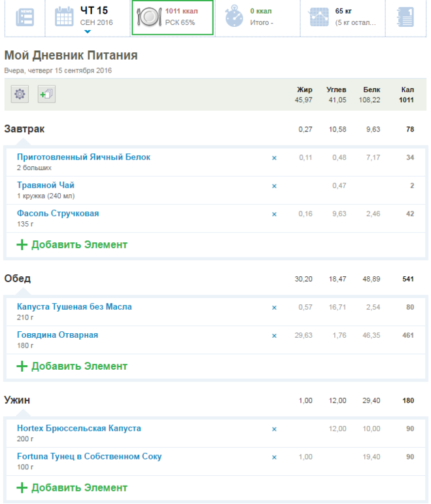Click the copy meals icon with plus
Viewport: 431px width, 504px height.
(46, 94)
